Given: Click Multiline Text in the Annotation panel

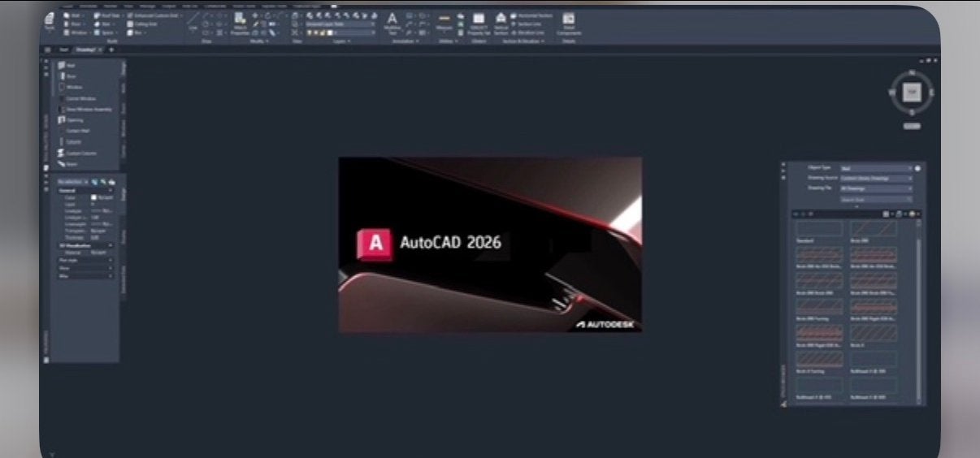Looking at the screenshot, I should pyautogui.click(x=392, y=23).
